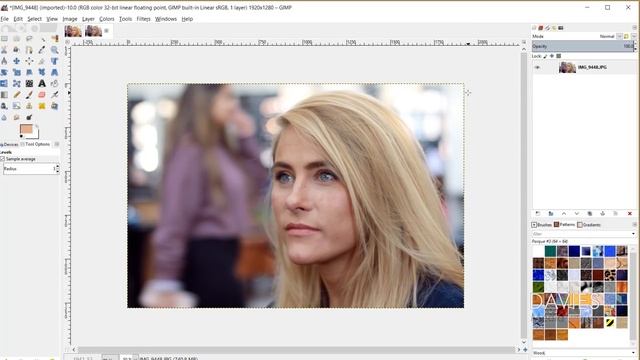The width and height of the screenshot is (640, 360).
Task: Select the Cage Transform tool
Action: (x=16, y=83)
